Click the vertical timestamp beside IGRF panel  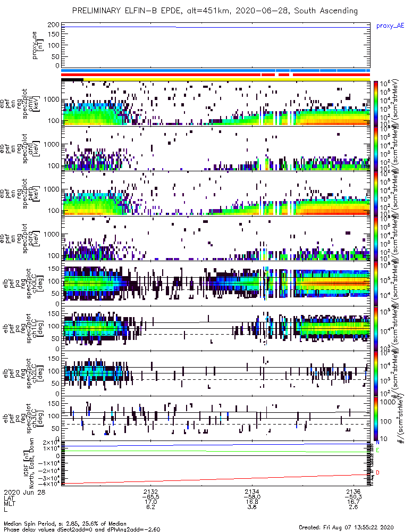coord(372,464)
